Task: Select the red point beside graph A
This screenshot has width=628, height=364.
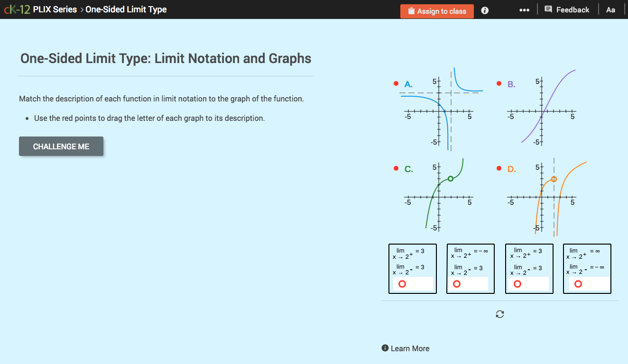Action: pyautogui.click(x=396, y=82)
